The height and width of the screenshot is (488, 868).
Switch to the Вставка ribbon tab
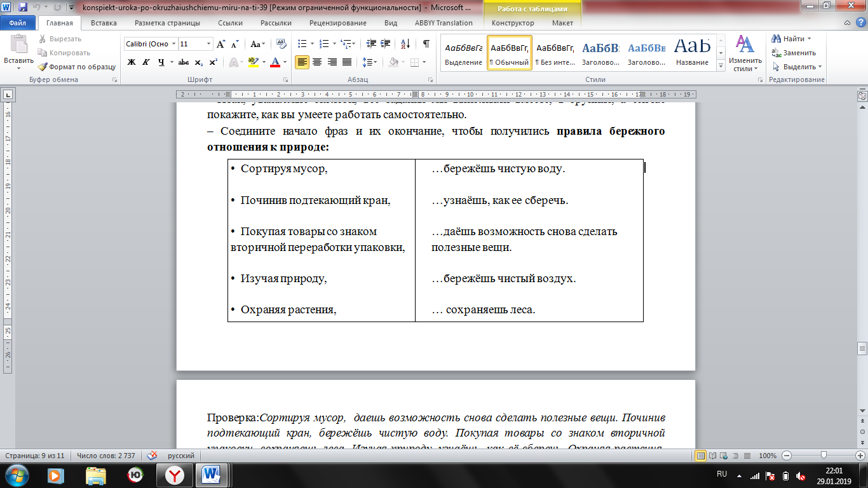click(104, 23)
